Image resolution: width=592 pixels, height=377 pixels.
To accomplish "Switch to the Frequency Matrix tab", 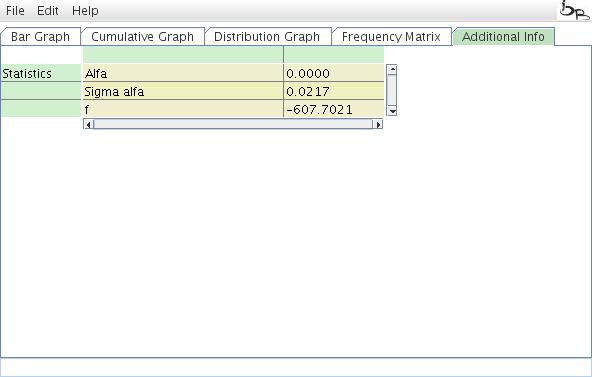I will click(x=391, y=37).
